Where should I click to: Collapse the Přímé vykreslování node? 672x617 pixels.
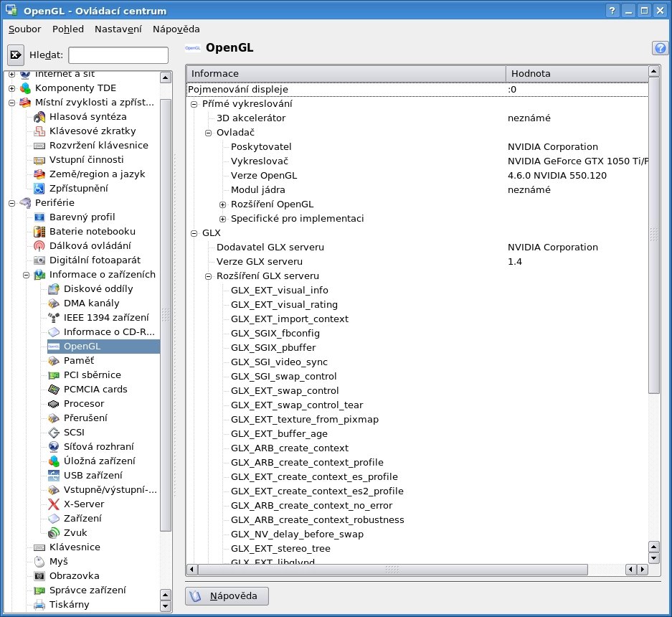(x=194, y=104)
